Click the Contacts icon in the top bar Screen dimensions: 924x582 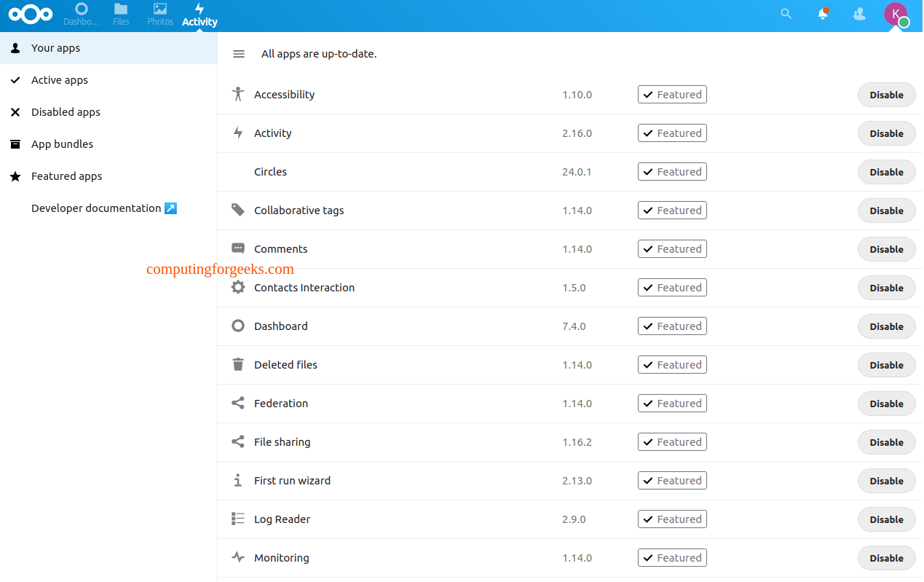(858, 14)
